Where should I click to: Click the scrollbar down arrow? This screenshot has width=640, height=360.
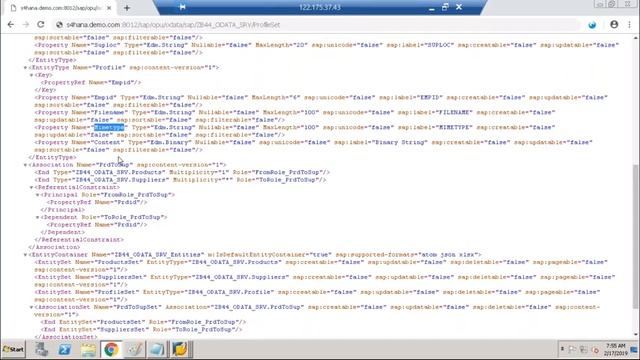636,336
